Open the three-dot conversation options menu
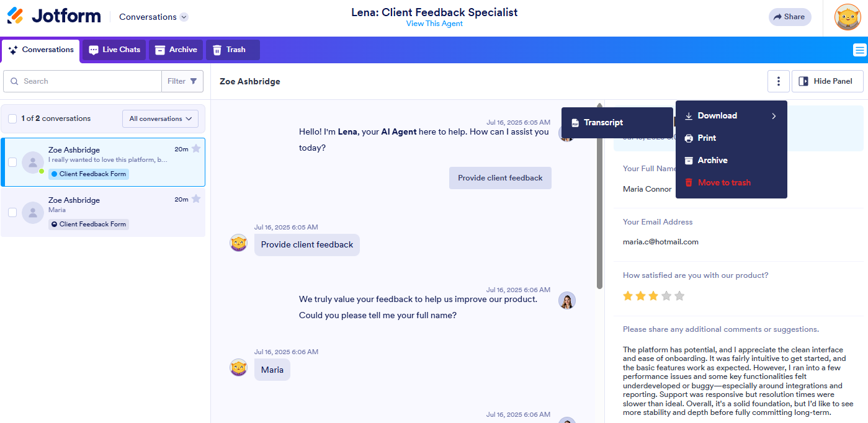The width and height of the screenshot is (868, 423). point(778,81)
